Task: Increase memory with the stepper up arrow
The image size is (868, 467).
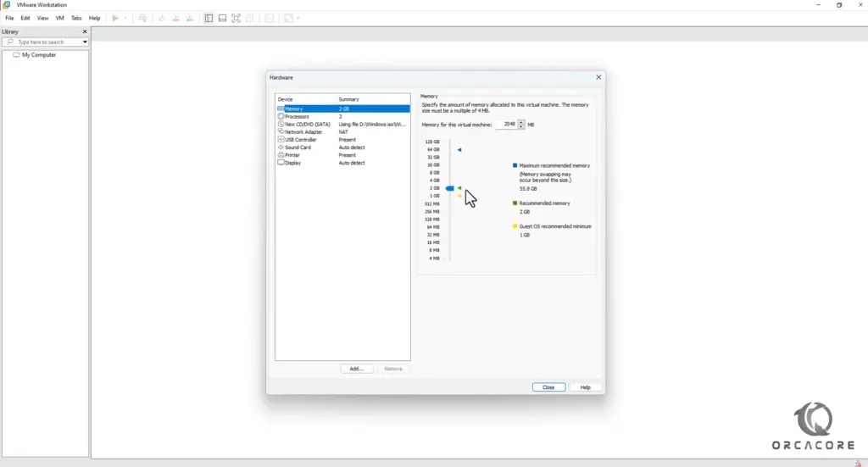Action: tap(521, 122)
